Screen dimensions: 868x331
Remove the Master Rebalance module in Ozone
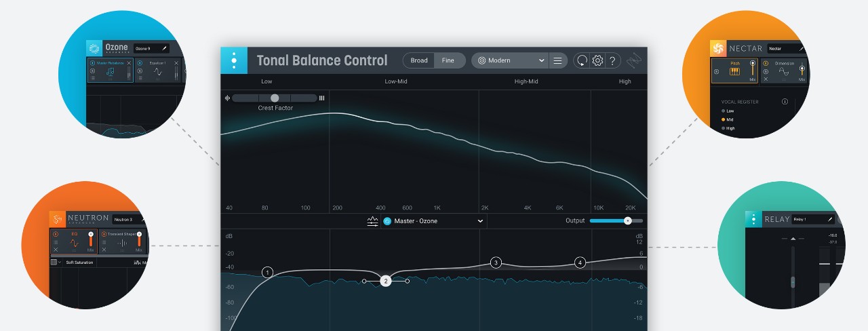(x=129, y=63)
